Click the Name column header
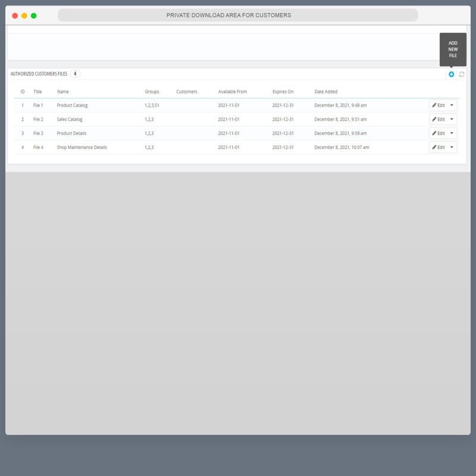476x476 pixels. point(63,92)
